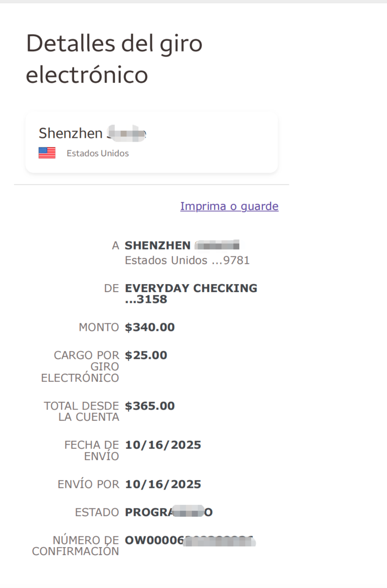The height and width of the screenshot is (588, 387).
Task: Click the $25.00 wire fee value
Action: (x=146, y=355)
